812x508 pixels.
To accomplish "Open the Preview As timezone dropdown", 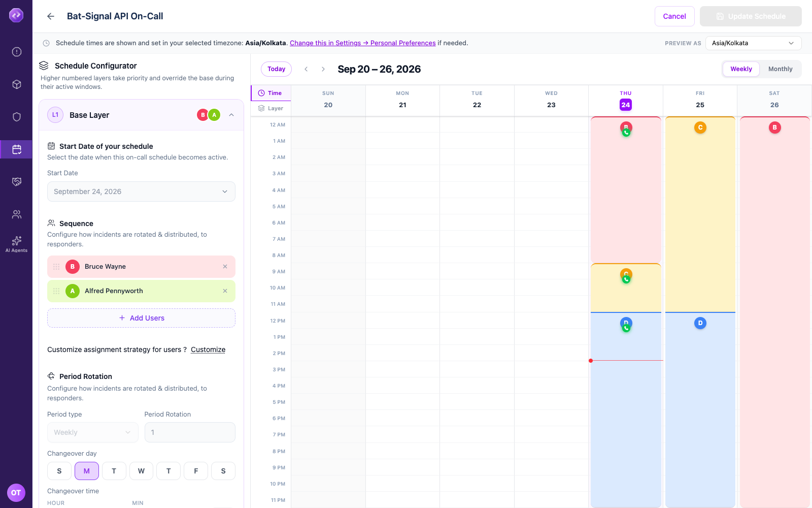I will (753, 43).
